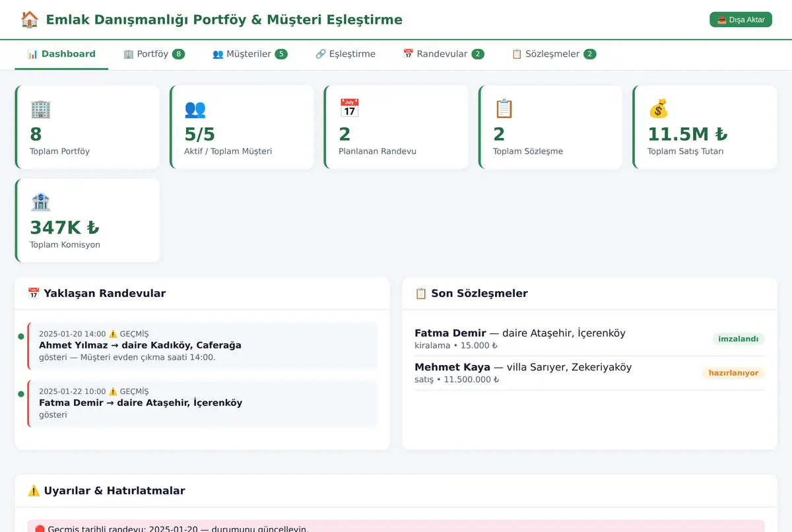Open the Müşteriler tab
This screenshot has height=532, width=792.
tap(250, 54)
